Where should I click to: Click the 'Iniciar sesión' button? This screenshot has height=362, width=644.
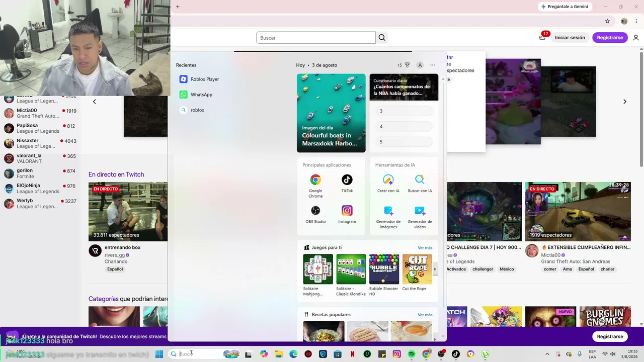[x=570, y=38]
